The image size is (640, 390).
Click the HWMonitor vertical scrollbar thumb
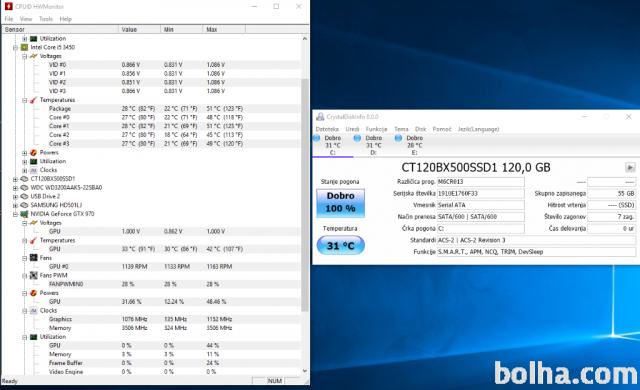coord(304,196)
